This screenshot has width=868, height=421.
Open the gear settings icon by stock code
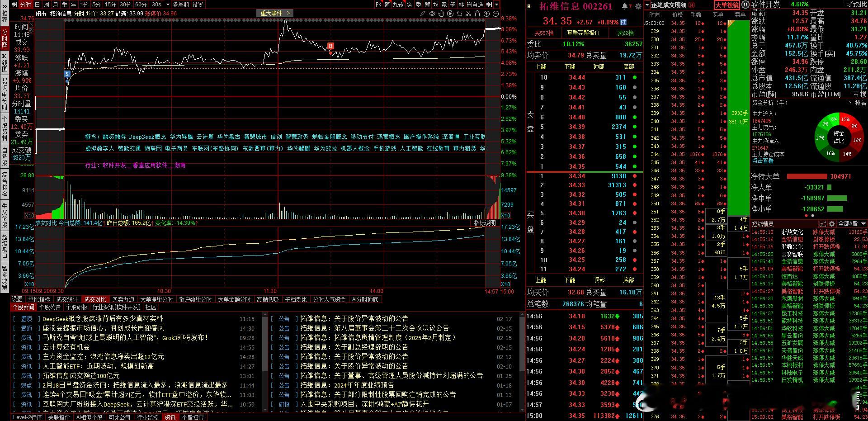[638, 6]
